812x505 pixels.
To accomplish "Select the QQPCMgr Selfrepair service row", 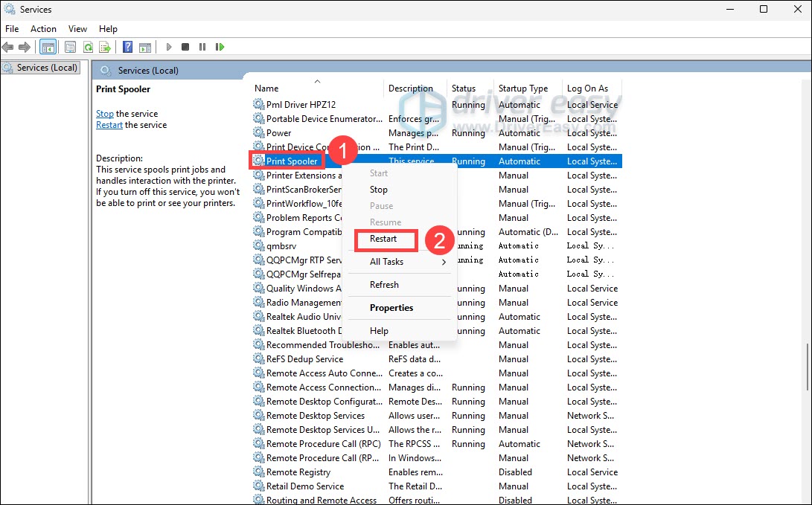I will click(x=437, y=274).
